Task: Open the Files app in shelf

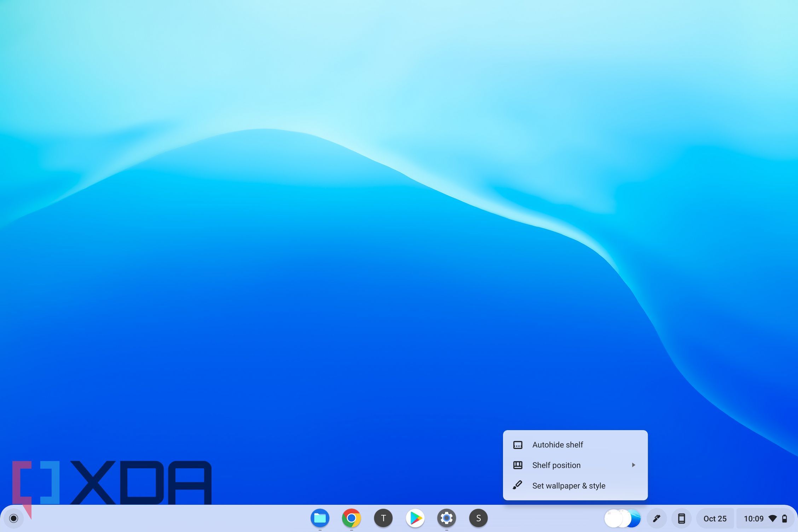Action: 320,518
